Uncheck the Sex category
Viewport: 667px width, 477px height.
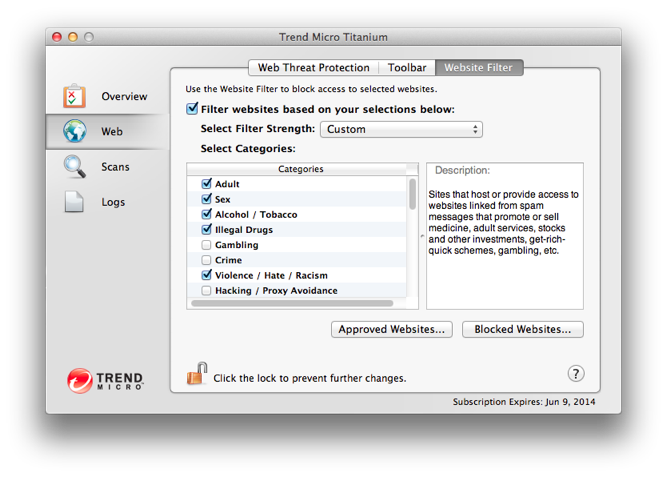(206, 199)
